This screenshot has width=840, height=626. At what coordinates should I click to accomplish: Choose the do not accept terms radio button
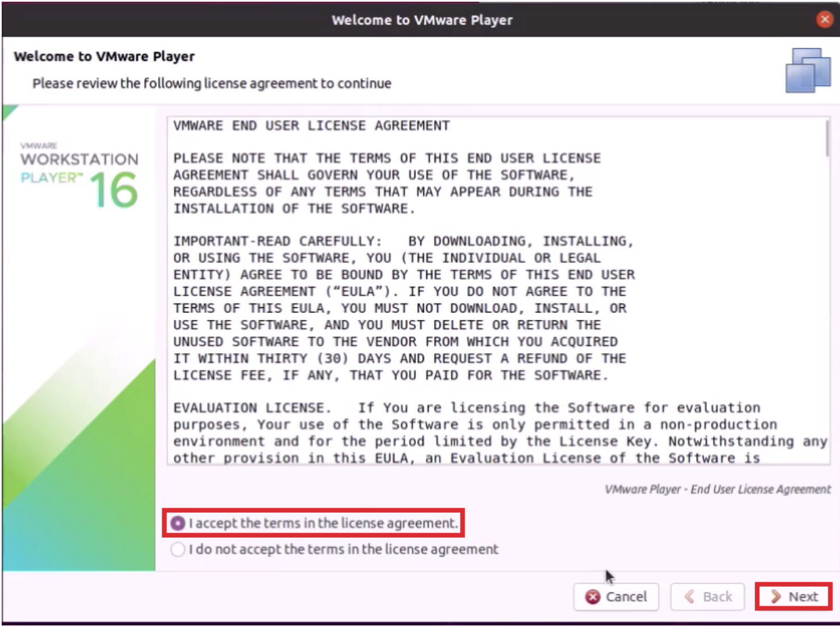click(x=178, y=549)
